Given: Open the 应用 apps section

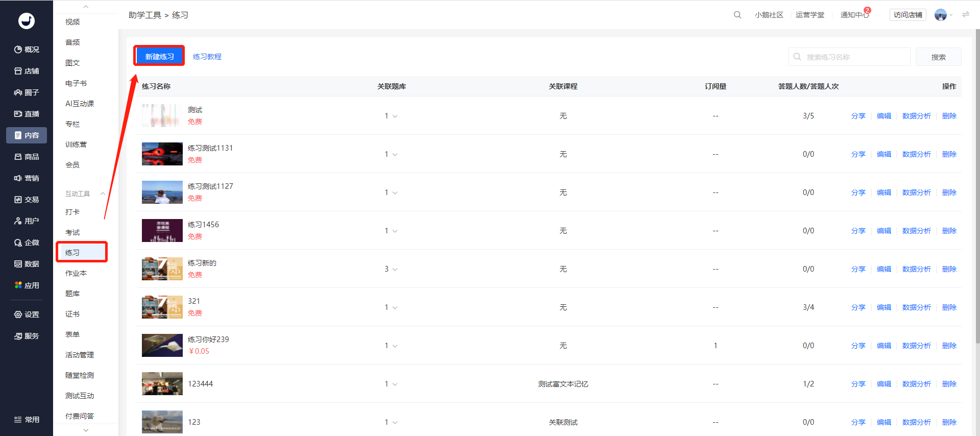Looking at the screenshot, I should click(x=27, y=285).
